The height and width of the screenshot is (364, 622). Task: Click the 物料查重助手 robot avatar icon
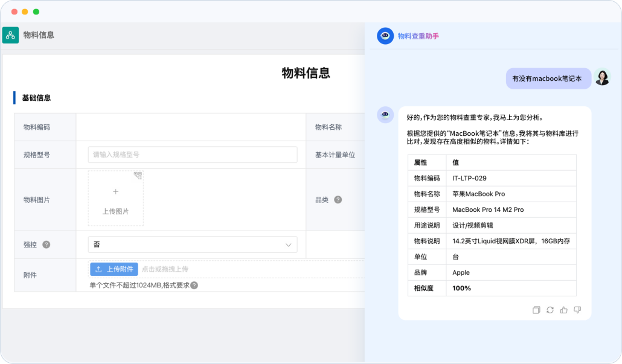[385, 36]
